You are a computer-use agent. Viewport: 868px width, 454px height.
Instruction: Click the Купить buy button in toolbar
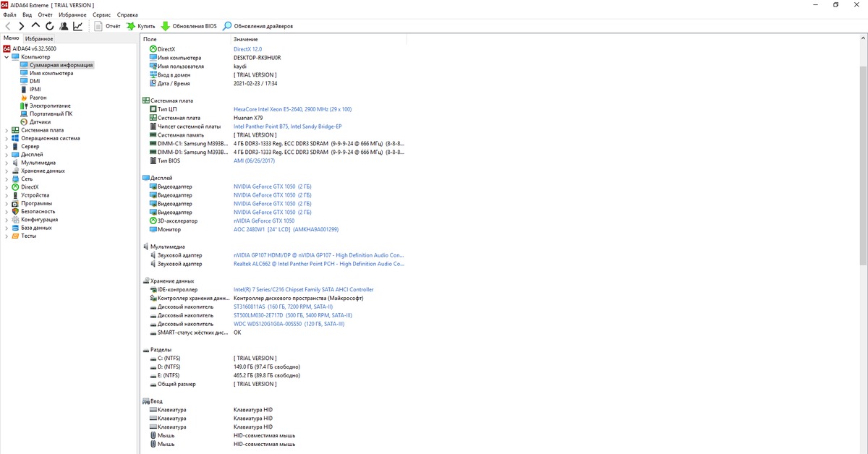tap(140, 26)
